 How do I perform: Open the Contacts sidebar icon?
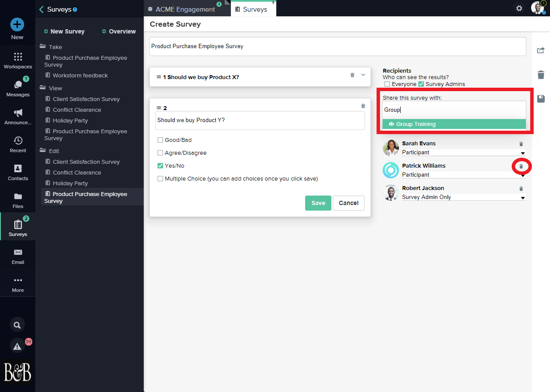(x=18, y=168)
